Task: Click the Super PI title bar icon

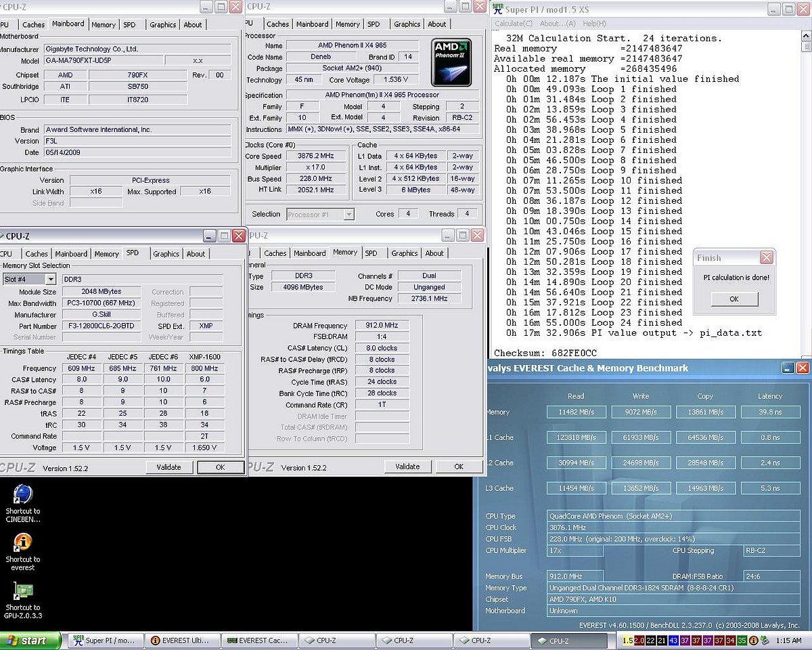Action: pyautogui.click(x=499, y=10)
